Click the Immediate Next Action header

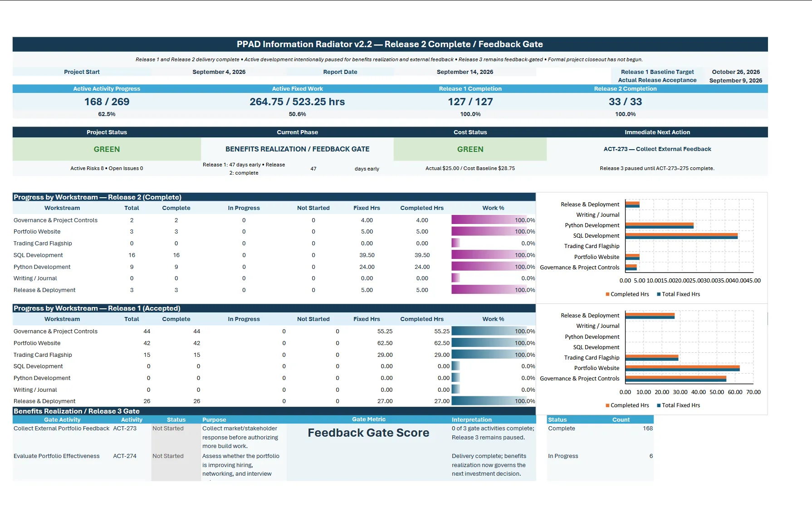pos(657,132)
